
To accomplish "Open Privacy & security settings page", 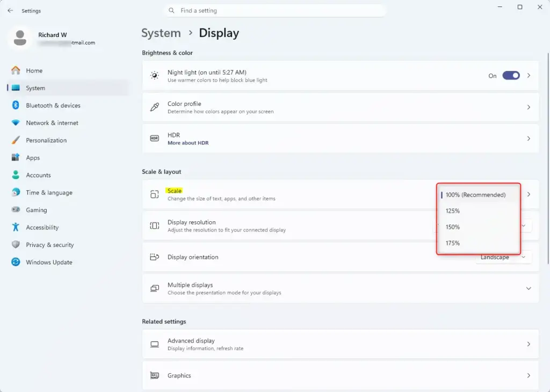I will tap(68, 245).
